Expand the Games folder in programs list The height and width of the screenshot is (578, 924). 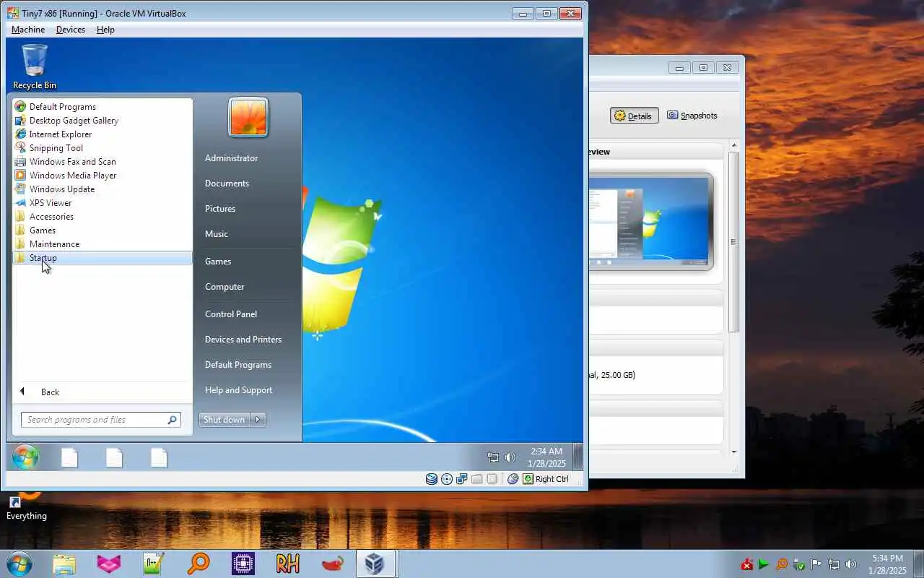point(43,230)
